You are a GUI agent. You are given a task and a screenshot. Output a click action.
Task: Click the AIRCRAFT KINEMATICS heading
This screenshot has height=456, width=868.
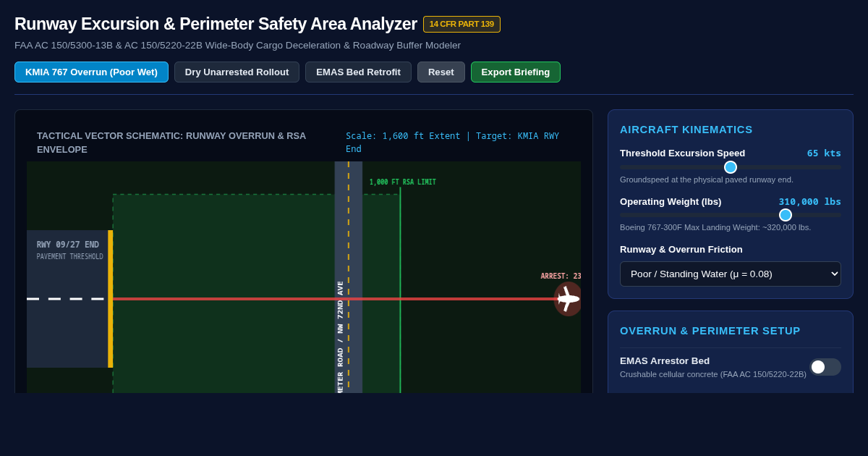pyautogui.click(x=686, y=129)
